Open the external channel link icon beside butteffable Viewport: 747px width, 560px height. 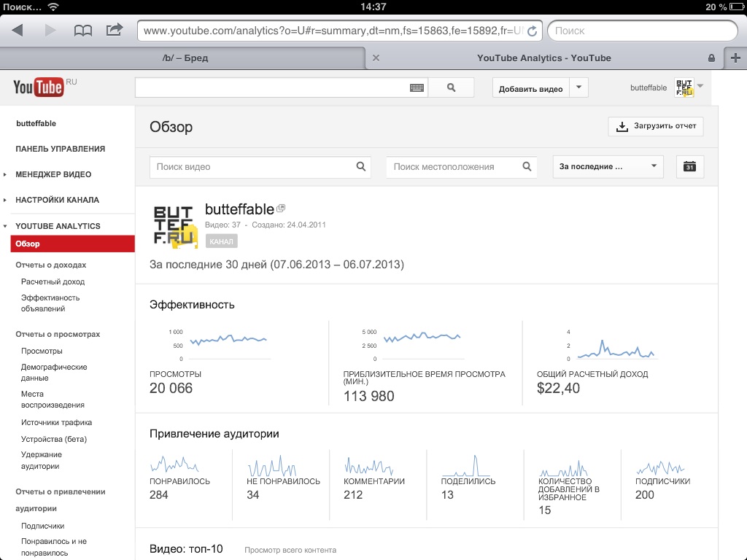[281, 208]
